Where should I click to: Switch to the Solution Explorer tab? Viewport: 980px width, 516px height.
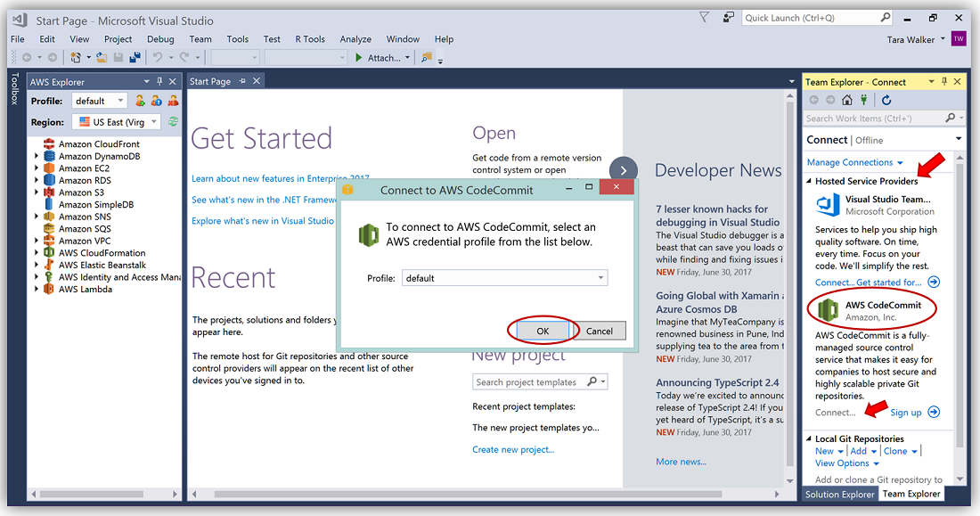pos(839,494)
